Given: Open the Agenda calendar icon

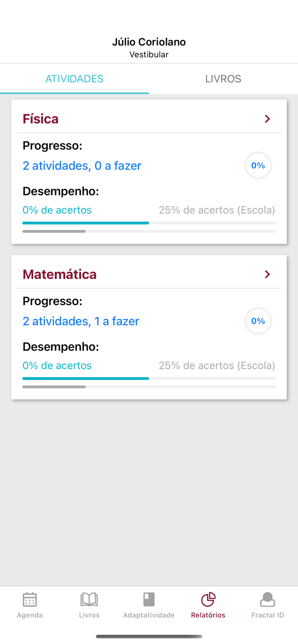Looking at the screenshot, I should [x=29, y=600].
